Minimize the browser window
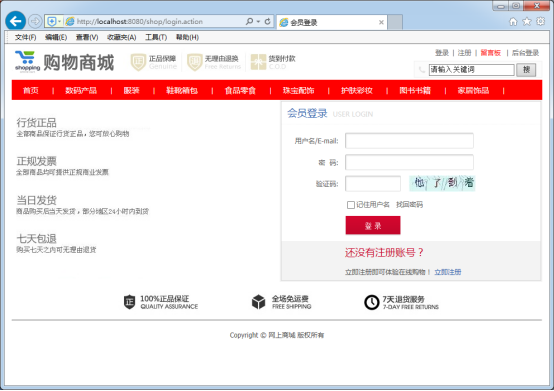The width and height of the screenshot is (554, 391). point(501,6)
